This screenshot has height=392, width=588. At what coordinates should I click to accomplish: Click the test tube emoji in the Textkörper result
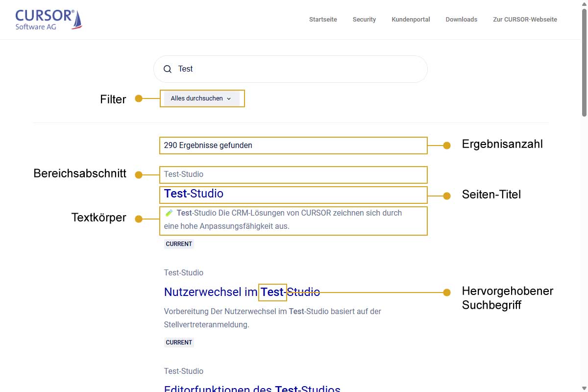[169, 213]
